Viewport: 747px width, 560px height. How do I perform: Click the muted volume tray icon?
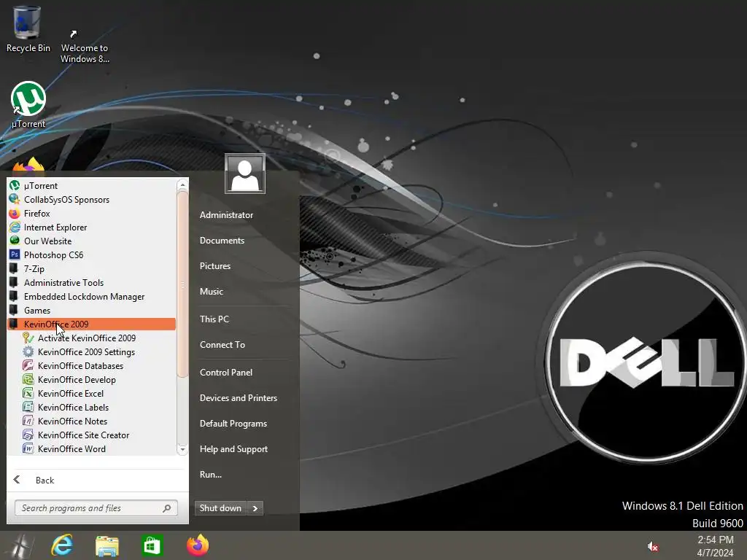coord(653,547)
